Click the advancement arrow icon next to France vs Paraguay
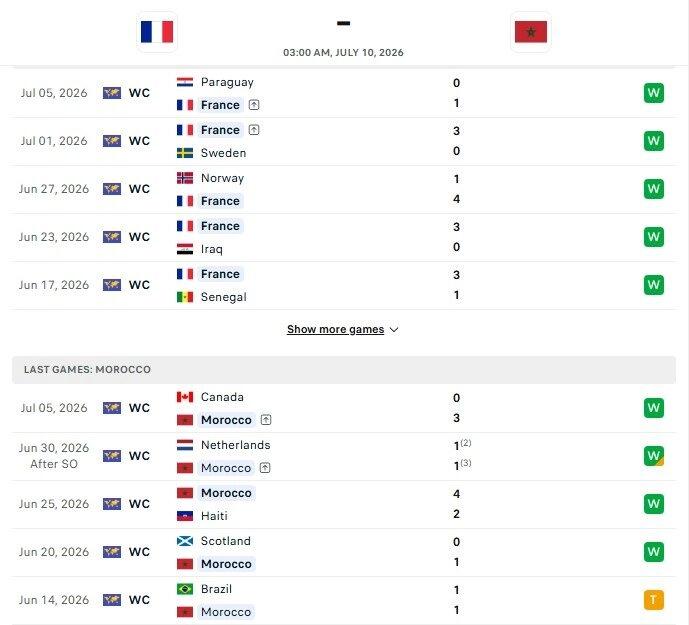689x625 pixels. 254,105
